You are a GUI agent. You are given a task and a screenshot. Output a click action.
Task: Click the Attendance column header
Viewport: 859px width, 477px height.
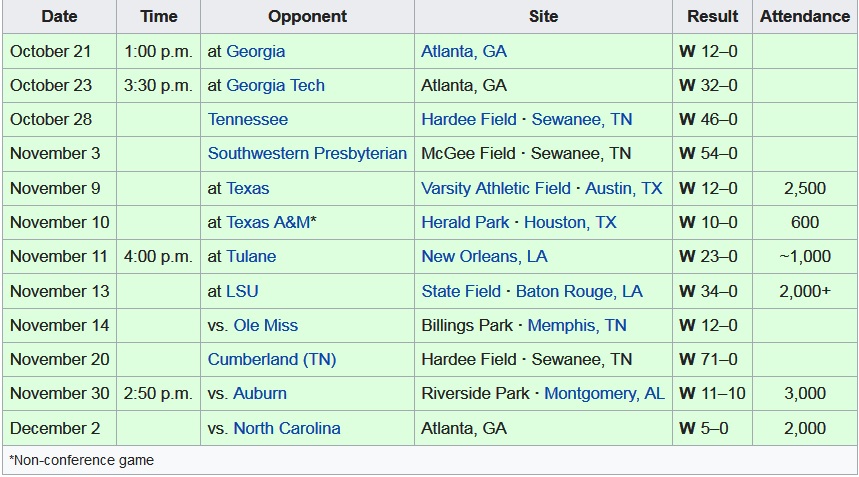[x=804, y=16]
